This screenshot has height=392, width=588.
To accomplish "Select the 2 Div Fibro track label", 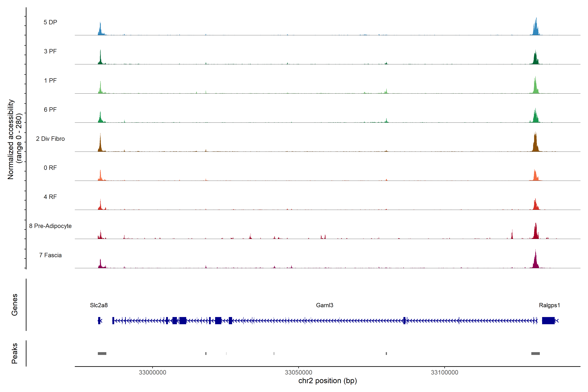I will pos(50,139).
